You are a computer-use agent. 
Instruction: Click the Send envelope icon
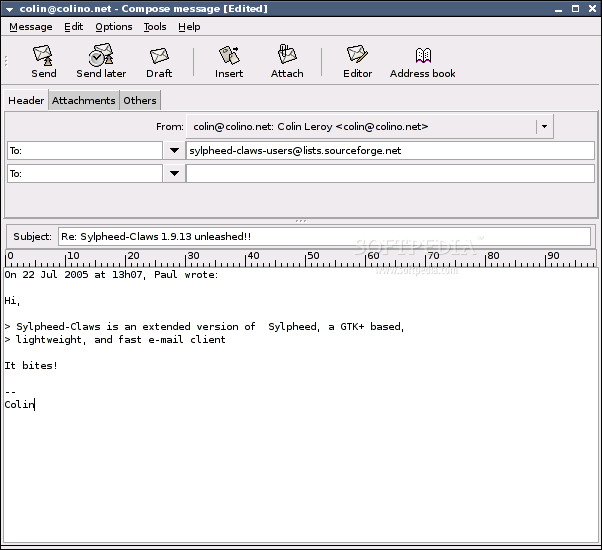(43, 55)
